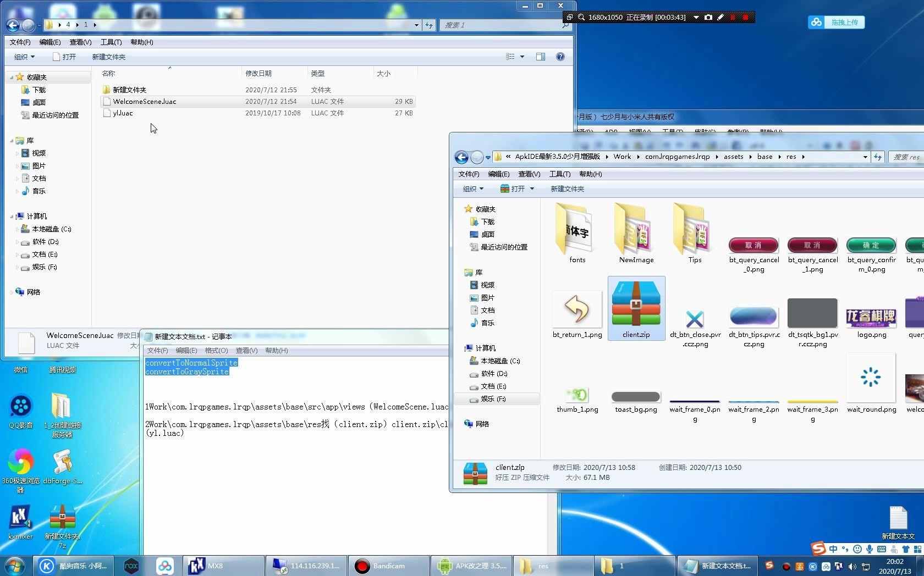Open dbForge desktop shortcut
The height and width of the screenshot is (576, 924).
tap(62, 467)
